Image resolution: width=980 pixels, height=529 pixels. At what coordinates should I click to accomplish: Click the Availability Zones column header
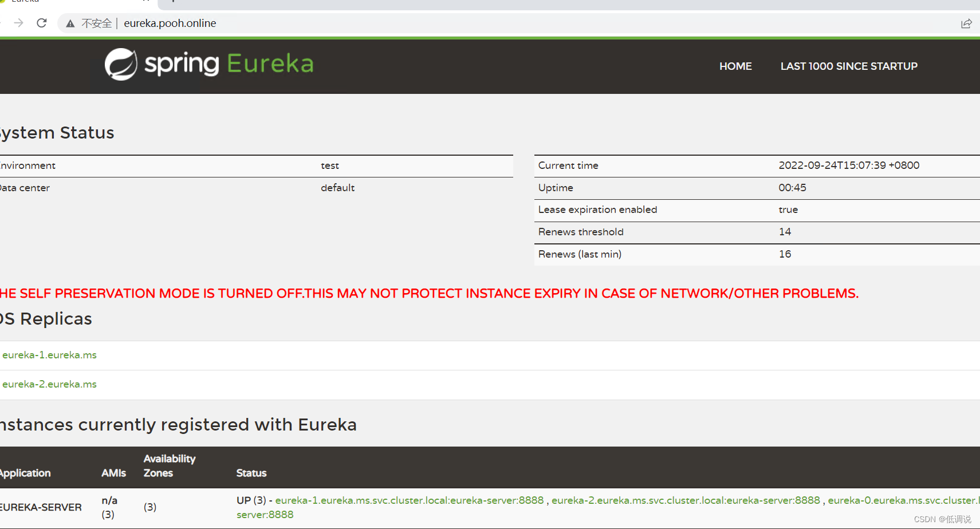170,466
